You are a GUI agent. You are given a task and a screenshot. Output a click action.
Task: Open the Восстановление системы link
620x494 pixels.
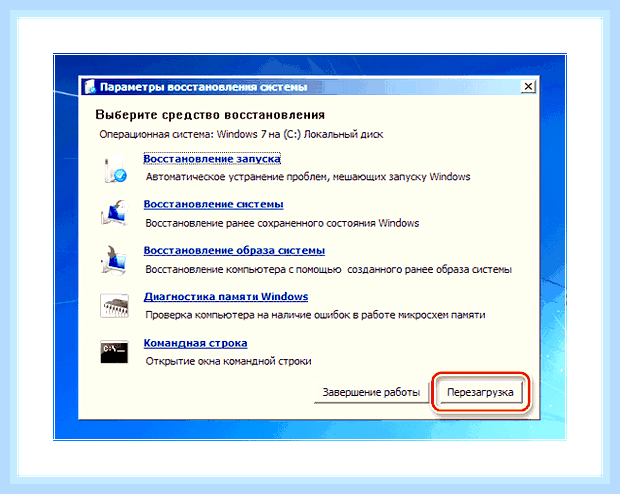click(214, 204)
